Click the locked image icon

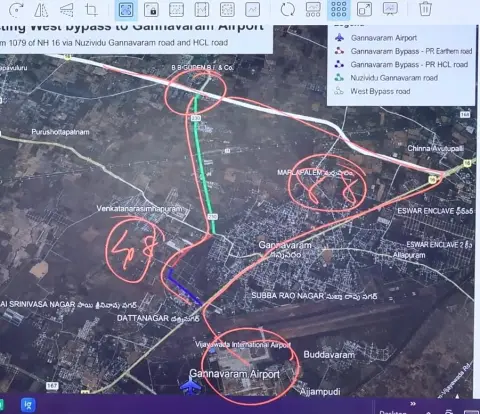151,10
